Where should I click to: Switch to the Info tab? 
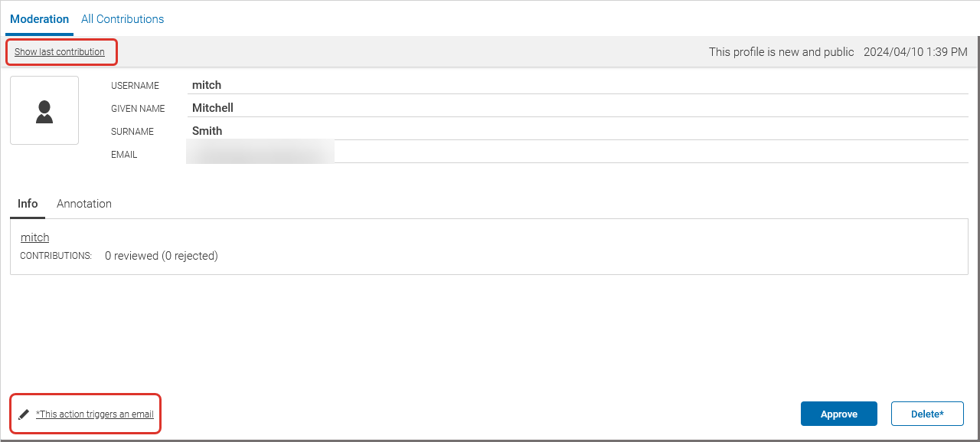coord(28,203)
